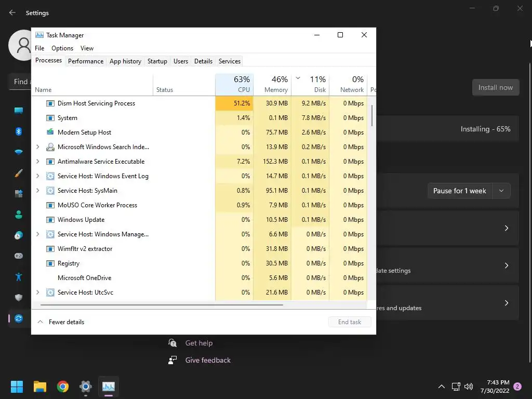Open Network & internet in Settings sidebar

click(19, 152)
